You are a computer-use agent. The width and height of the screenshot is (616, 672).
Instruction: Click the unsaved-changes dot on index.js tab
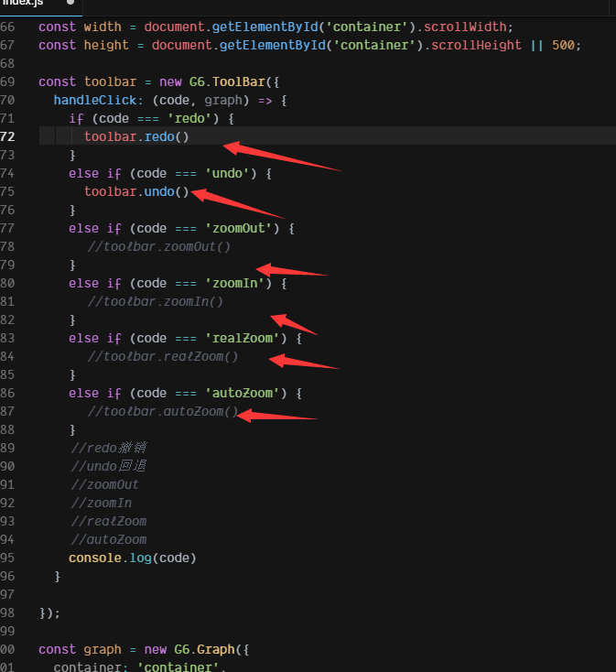[x=70, y=2]
